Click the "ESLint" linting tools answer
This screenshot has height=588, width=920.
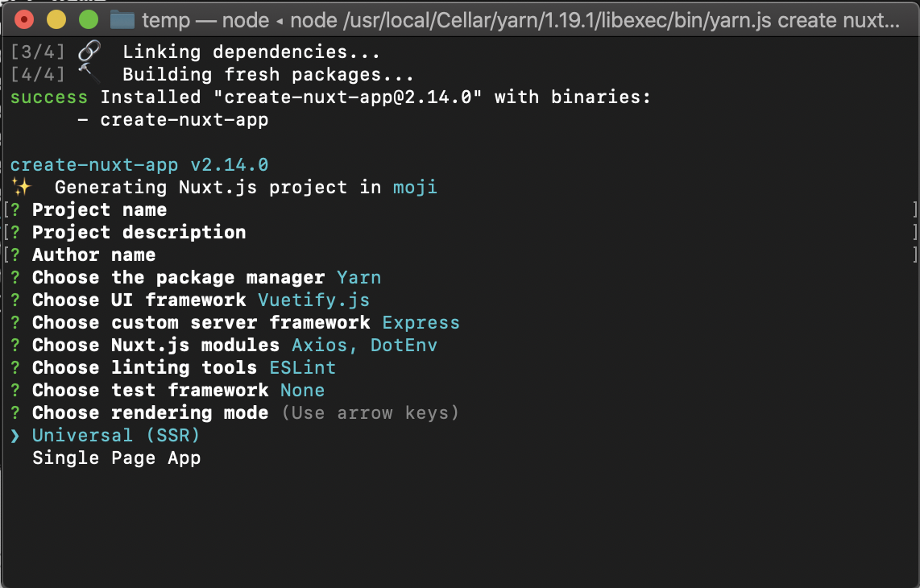pyautogui.click(x=303, y=367)
